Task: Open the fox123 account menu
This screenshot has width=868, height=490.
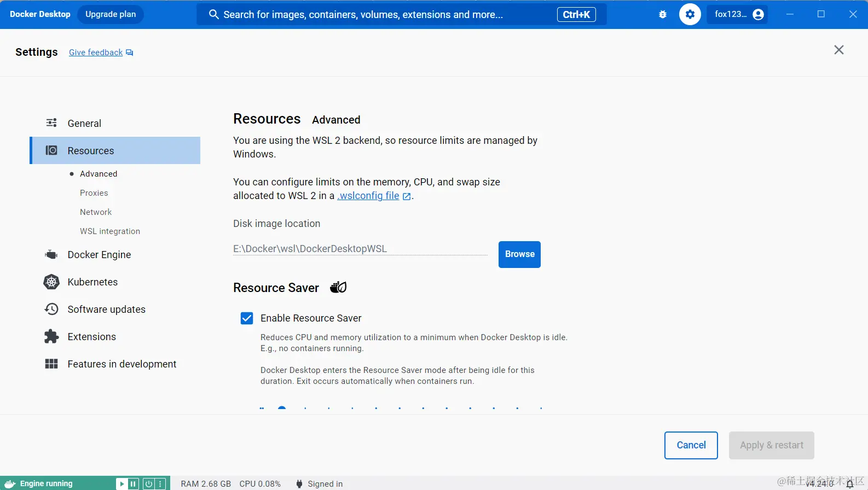Action: coord(737,14)
